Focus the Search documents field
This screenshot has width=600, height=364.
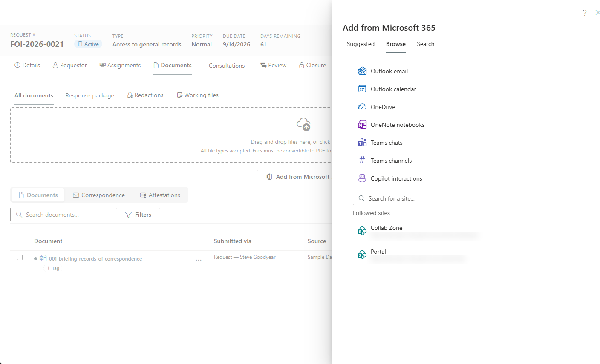pyautogui.click(x=61, y=215)
